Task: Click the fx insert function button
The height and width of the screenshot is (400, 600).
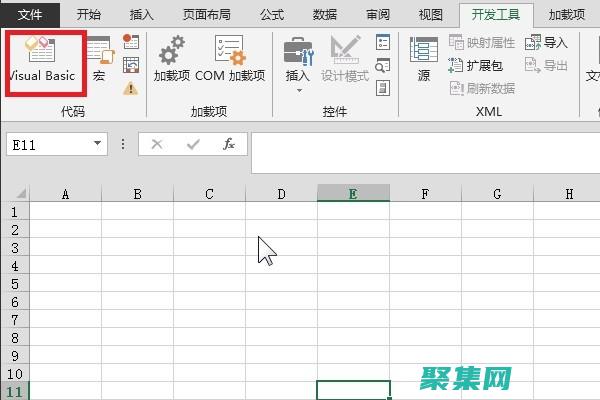Action: [229, 144]
